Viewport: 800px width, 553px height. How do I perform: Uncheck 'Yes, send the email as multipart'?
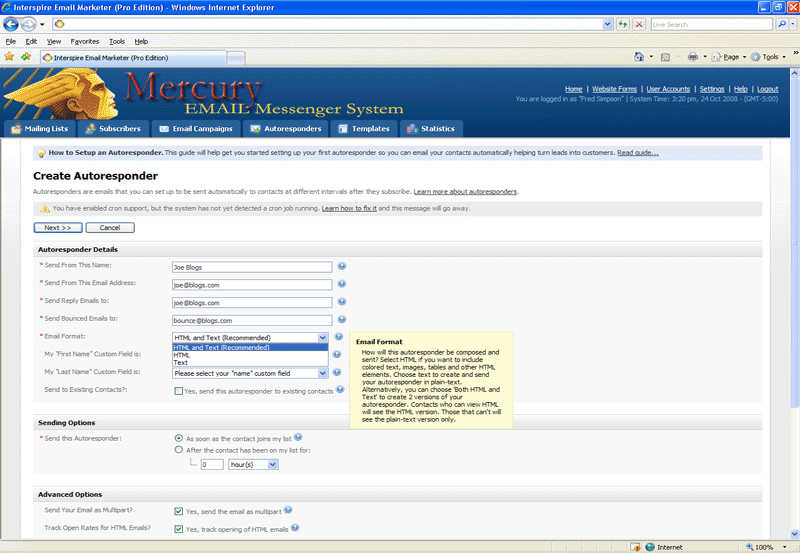179,511
